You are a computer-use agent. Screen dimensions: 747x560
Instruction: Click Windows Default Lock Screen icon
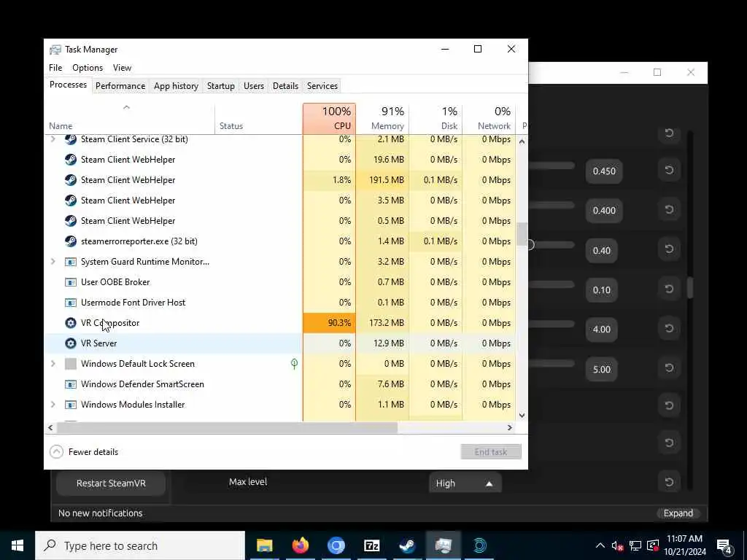pos(71,364)
